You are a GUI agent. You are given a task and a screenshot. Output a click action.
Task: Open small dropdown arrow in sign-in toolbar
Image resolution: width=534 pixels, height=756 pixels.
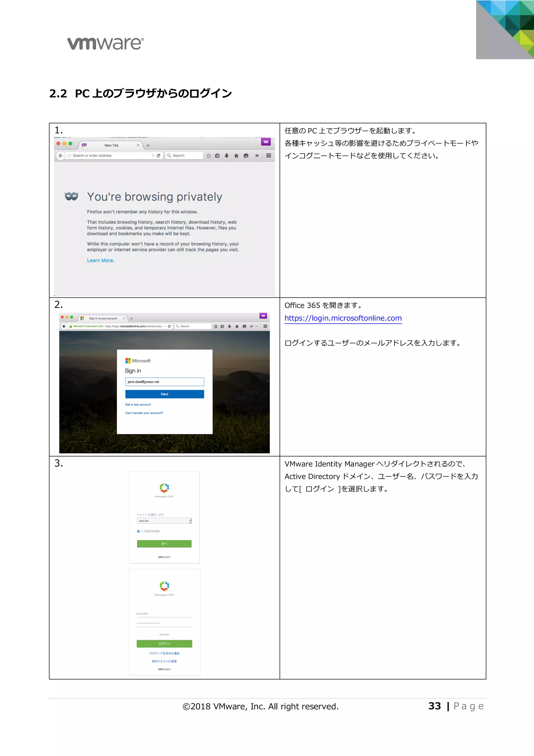tap(257, 326)
